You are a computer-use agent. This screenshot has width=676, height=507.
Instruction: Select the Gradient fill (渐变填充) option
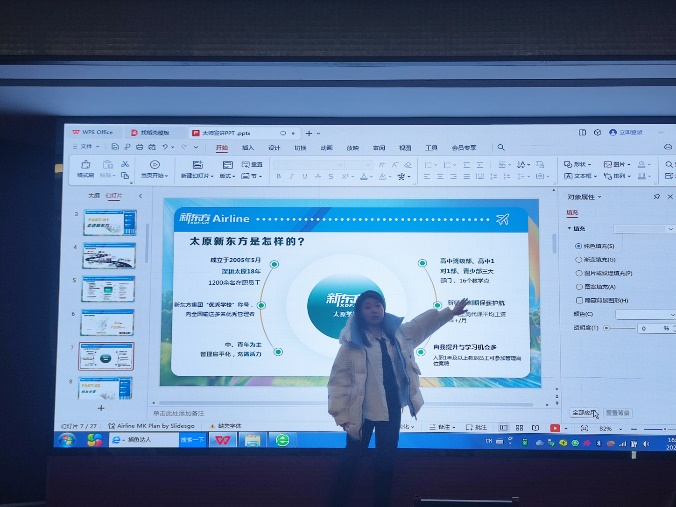pos(577,259)
